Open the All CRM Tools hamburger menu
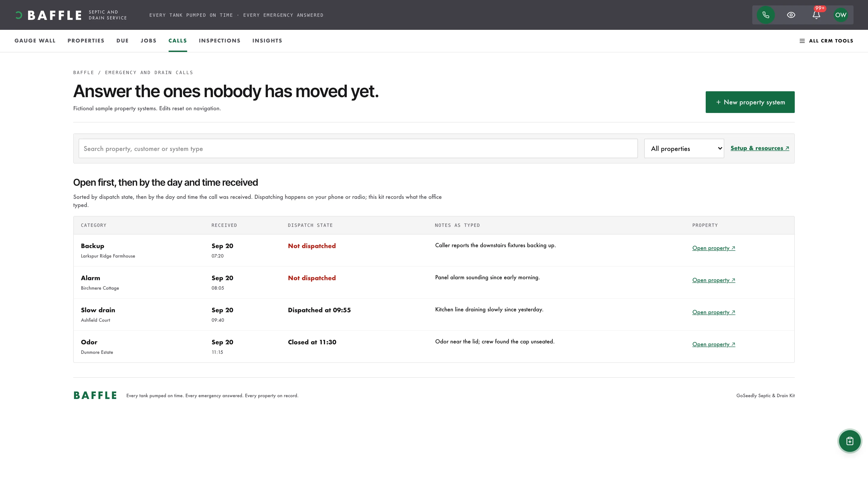The image size is (868, 488). pyautogui.click(x=826, y=41)
